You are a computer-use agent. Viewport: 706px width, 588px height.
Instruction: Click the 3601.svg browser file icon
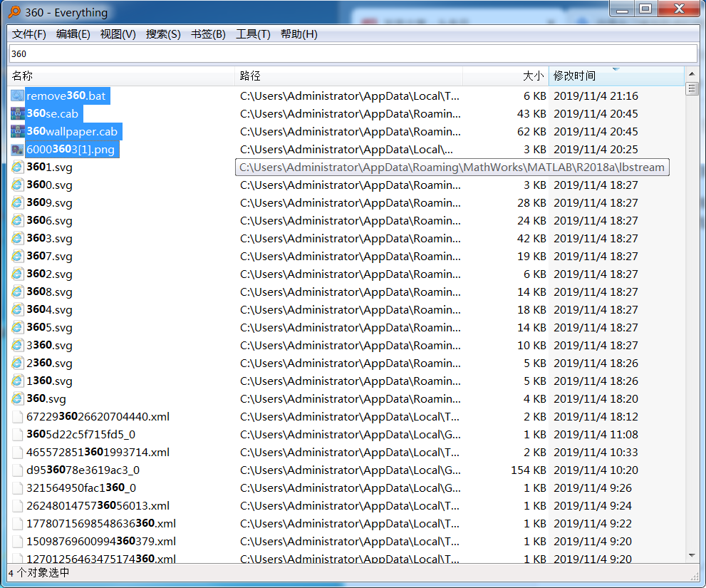17,167
